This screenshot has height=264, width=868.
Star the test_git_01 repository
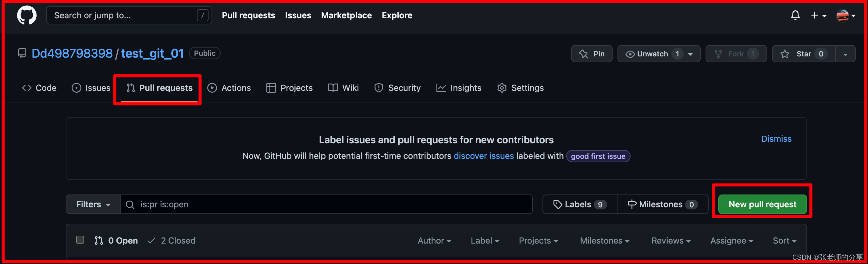(803, 54)
